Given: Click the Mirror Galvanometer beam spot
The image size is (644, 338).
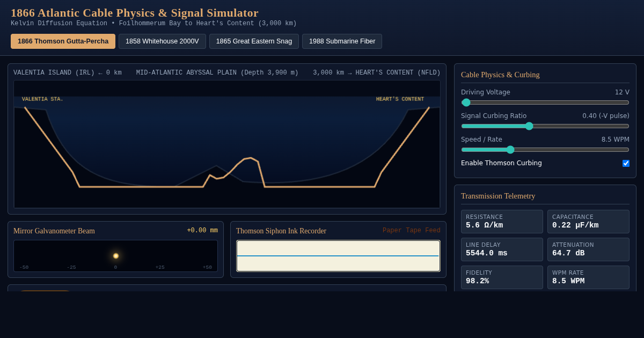Looking at the screenshot, I should [116, 256].
